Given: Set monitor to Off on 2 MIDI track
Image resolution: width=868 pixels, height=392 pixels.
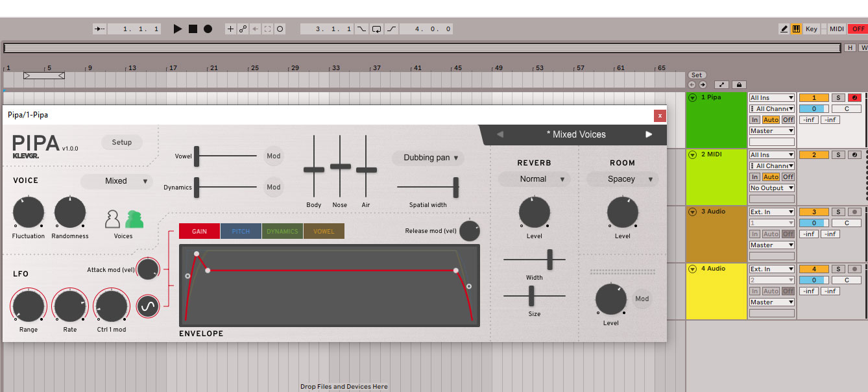Looking at the screenshot, I should 788,177.
